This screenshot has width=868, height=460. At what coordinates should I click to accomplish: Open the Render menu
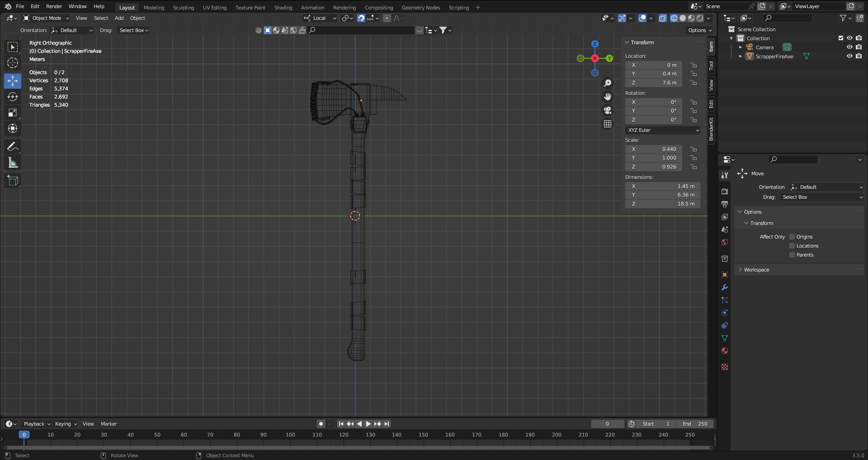point(54,6)
